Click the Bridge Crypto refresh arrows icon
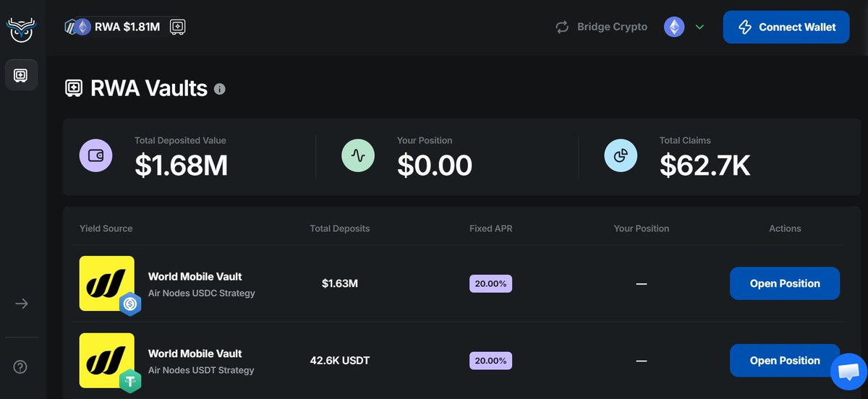This screenshot has width=868, height=399. tap(562, 27)
